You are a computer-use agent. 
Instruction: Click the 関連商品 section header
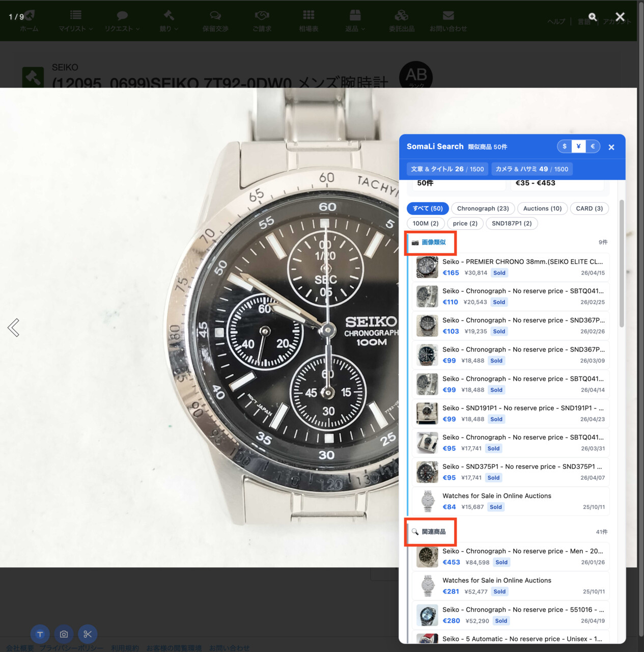pyautogui.click(x=433, y=532)
